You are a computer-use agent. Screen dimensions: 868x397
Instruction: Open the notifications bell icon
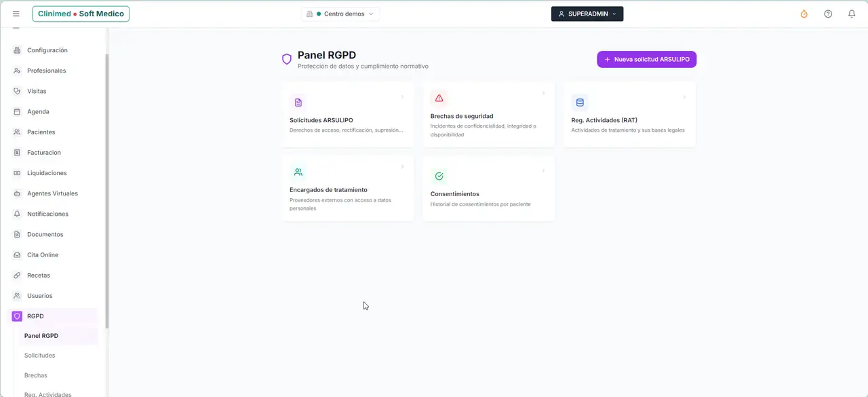[852, 14]
